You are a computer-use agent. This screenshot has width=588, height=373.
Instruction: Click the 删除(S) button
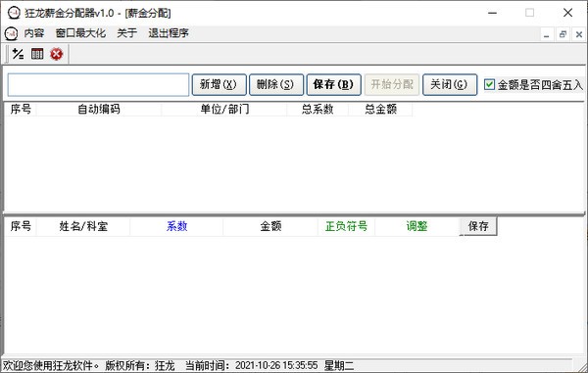tap(276, 84)
